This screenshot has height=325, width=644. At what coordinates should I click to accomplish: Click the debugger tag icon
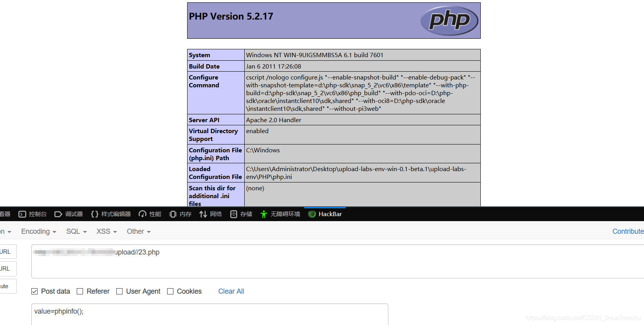tap(58, 214)
